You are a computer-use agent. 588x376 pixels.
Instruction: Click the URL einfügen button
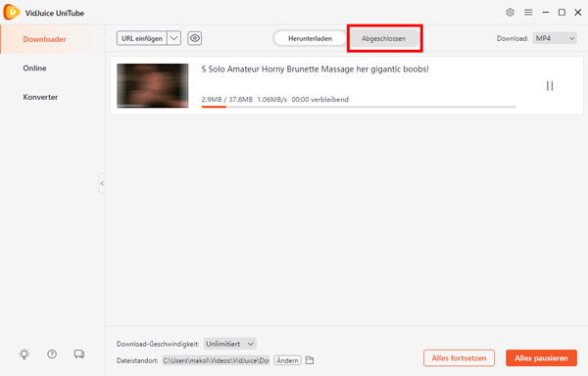click(142, 38)
